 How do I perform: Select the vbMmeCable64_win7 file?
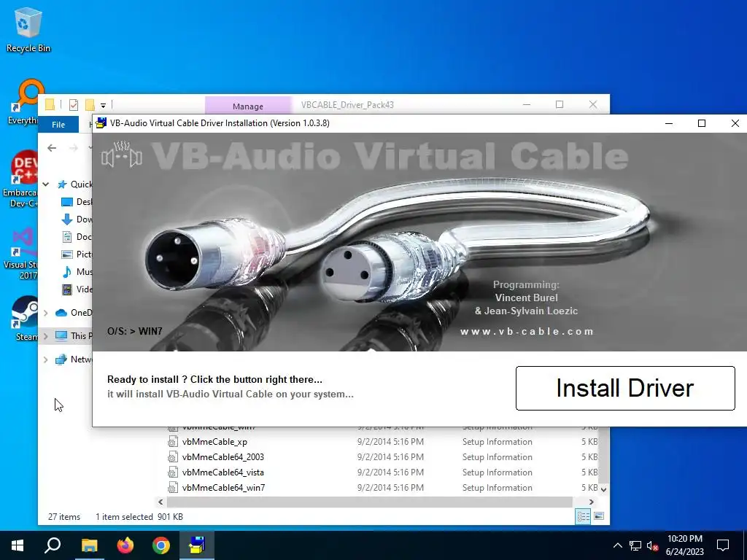point(223,488)
